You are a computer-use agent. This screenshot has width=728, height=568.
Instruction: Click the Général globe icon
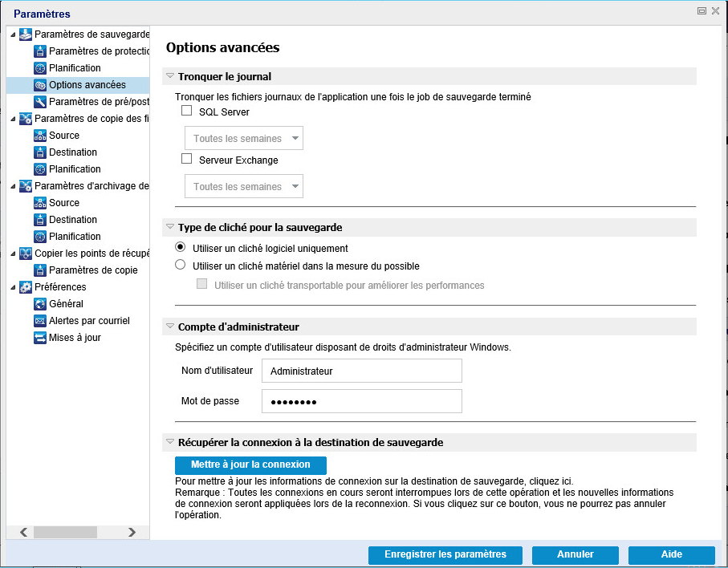(x=40, y=304)
